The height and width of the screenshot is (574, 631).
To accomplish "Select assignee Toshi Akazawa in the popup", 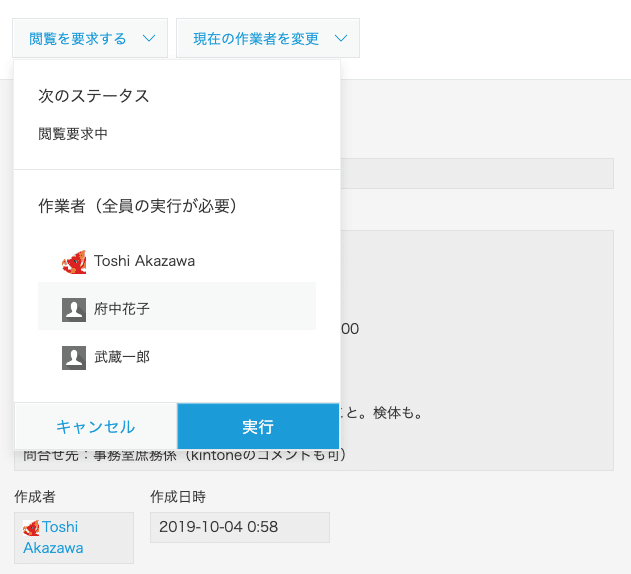I will click(177, 261).
